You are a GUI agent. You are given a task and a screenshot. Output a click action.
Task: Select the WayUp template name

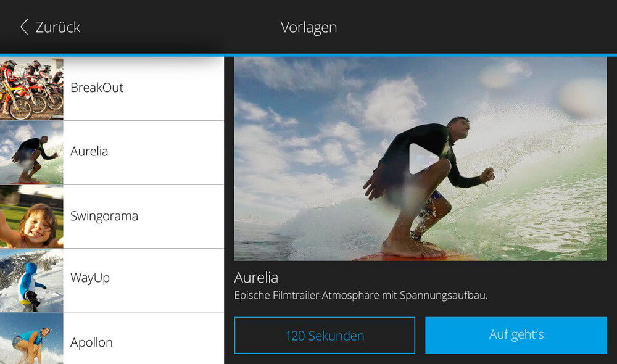pos(89,278)
